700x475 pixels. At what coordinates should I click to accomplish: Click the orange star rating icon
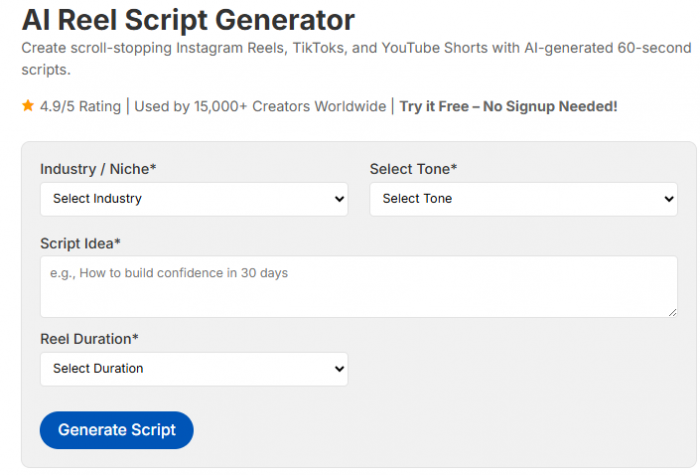(x=28, y=106)
